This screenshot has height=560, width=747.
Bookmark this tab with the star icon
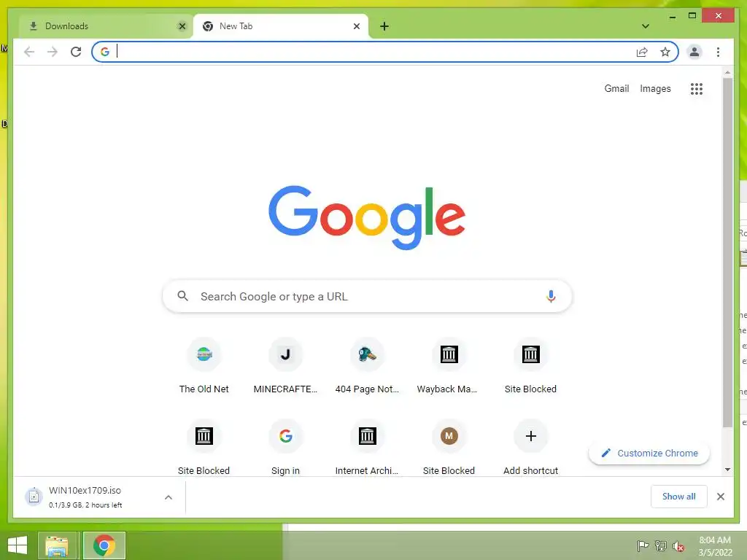click(x=665, y=52)
